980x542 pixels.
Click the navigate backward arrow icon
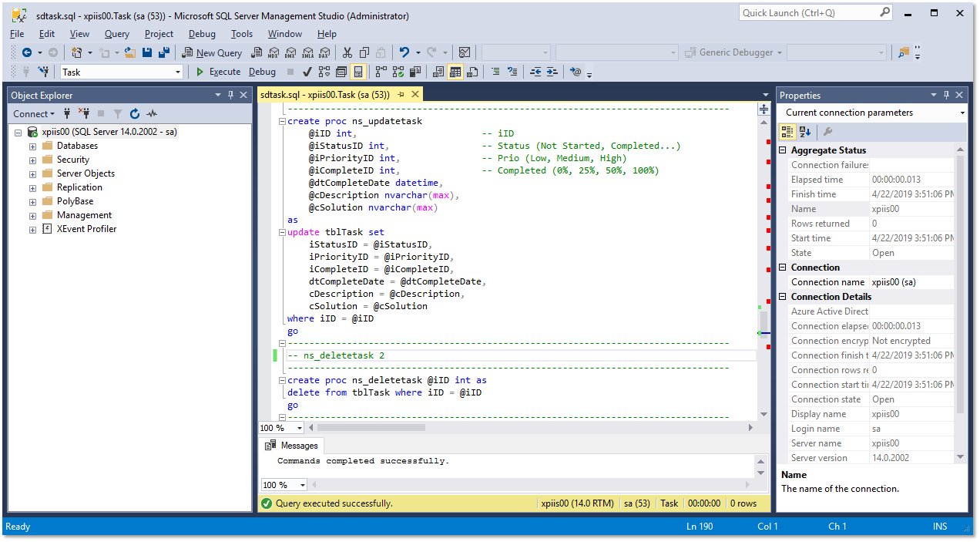coord(27,52)
